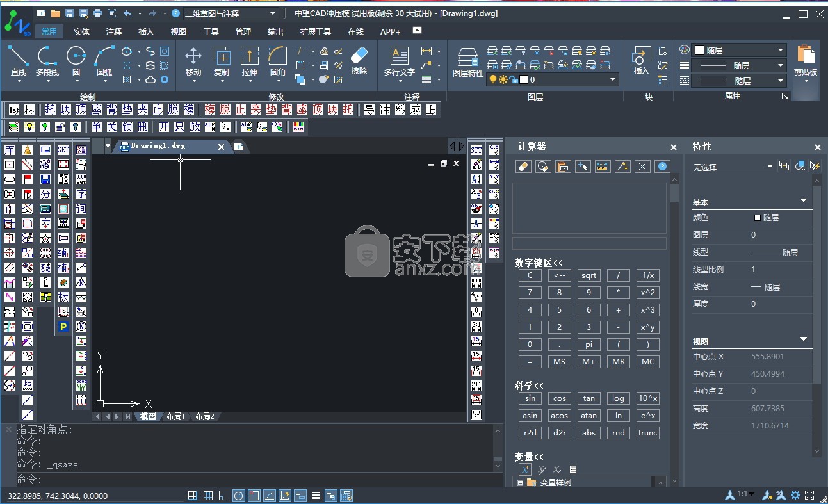828x504 pixels.
Task: Open the 注释 ribbon tab
Action: (x=114, y=31)
